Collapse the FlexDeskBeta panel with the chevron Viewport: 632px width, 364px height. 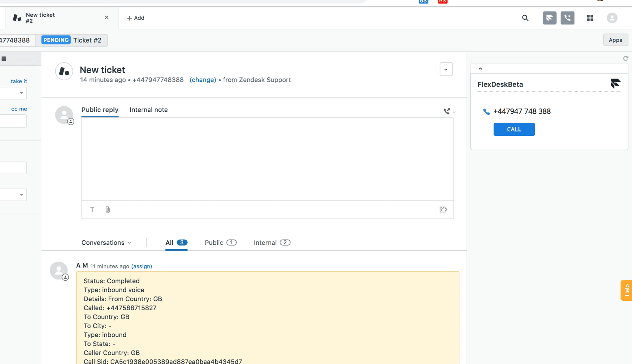tap(480, 68)
